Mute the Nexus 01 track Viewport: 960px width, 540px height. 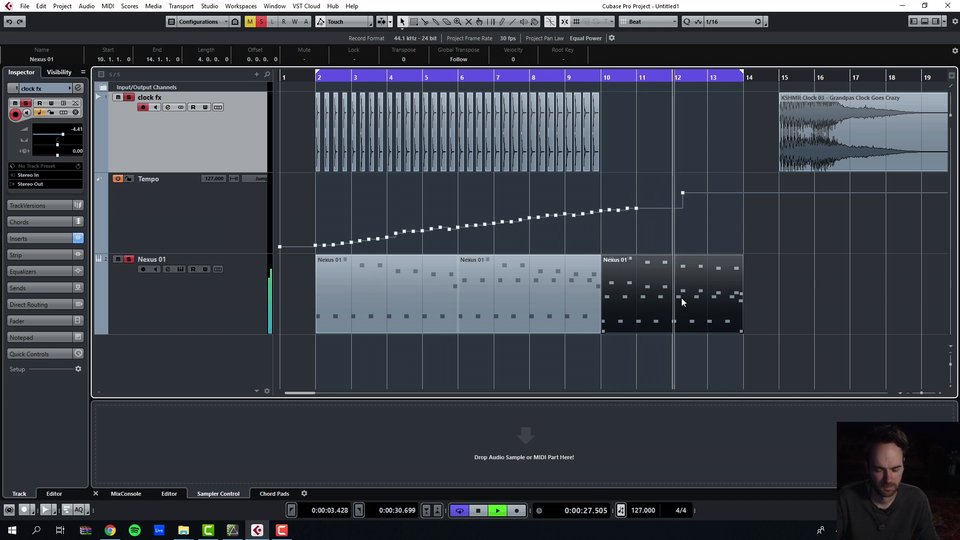coord(118,260)
